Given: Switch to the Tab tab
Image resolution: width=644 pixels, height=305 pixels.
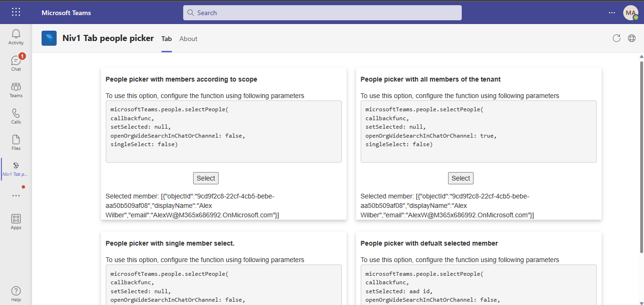Looking at the screenshot, I should [166, 39].
